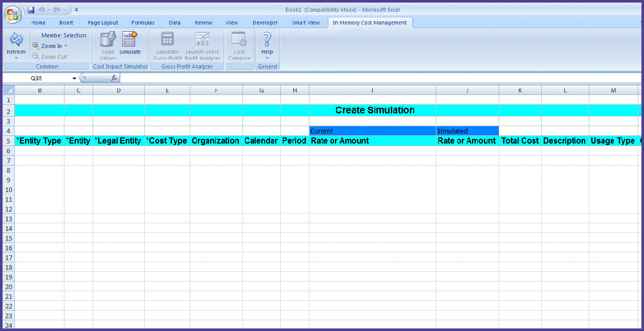
Task: Open the Smart View tab
Action: coord(306,22)
